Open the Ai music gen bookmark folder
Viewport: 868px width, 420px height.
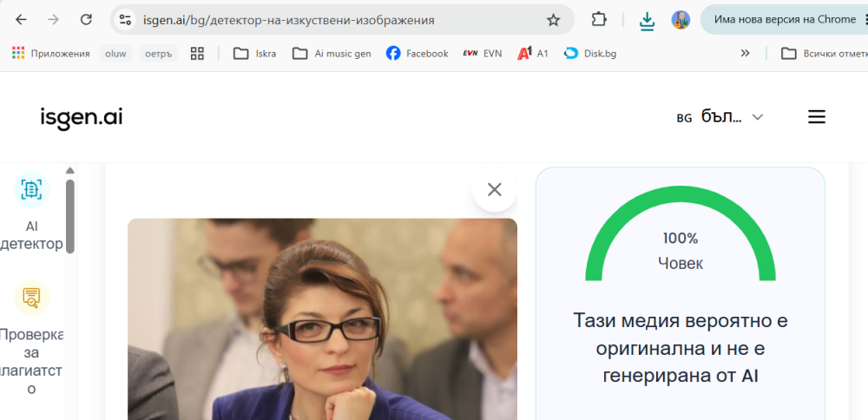(x=332, y=53)
